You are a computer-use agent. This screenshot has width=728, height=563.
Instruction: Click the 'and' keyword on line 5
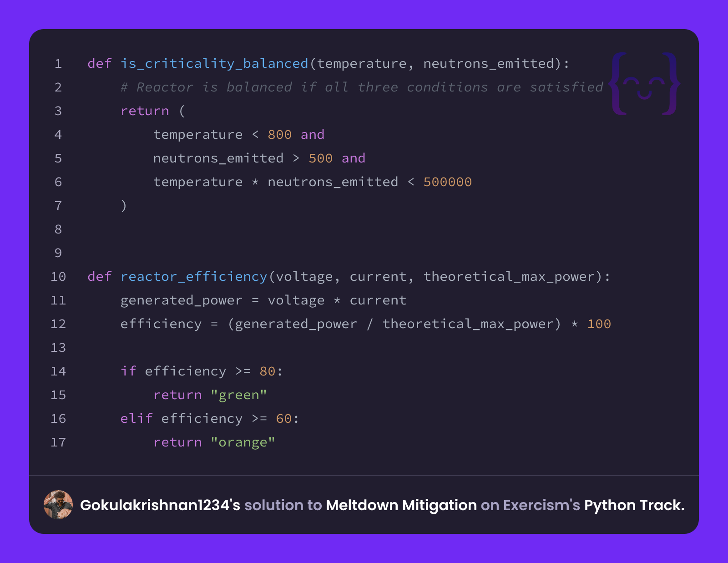click(x=354, y=158)
